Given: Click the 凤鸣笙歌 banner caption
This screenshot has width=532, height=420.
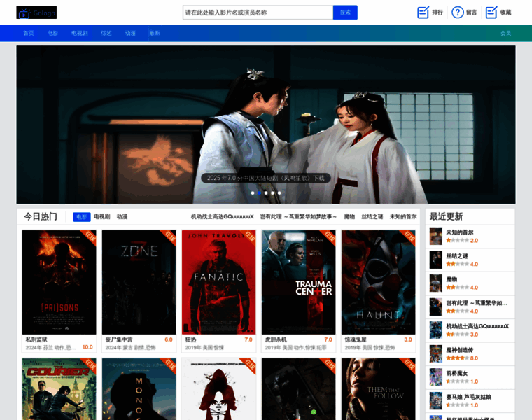Looking at the screenshot, I should click(x=266, y=178).
